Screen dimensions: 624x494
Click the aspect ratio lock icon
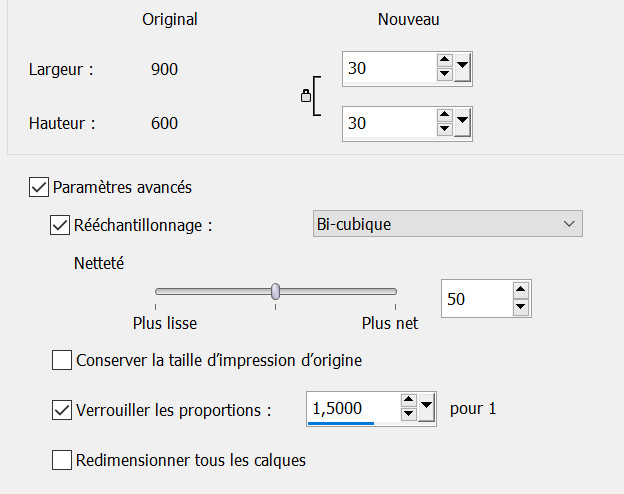[x=306, y=96]
